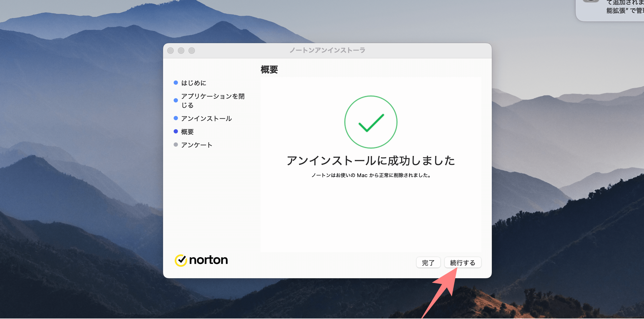Click the アンインストールに成功しました message

coord(371,161)
